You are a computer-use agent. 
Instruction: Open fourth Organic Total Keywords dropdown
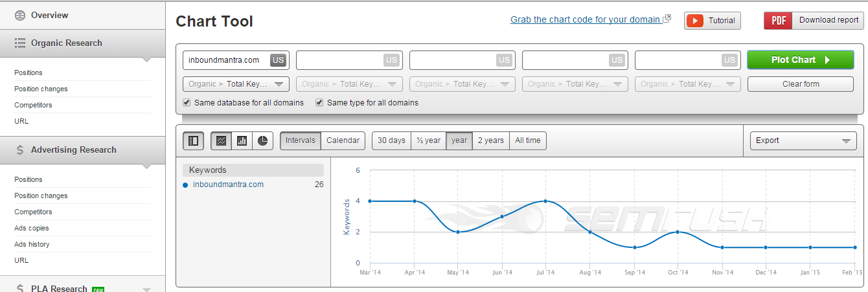pyautogui.click(x=575, y=84)
